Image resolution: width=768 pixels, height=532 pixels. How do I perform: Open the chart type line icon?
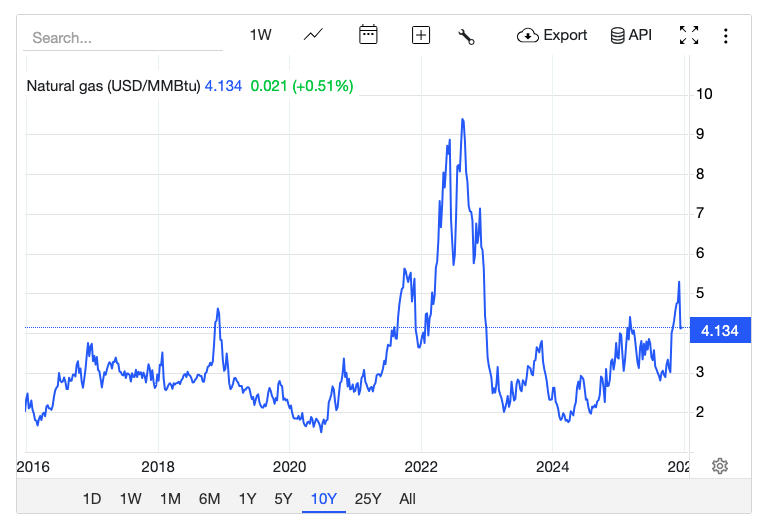[313, 35]
